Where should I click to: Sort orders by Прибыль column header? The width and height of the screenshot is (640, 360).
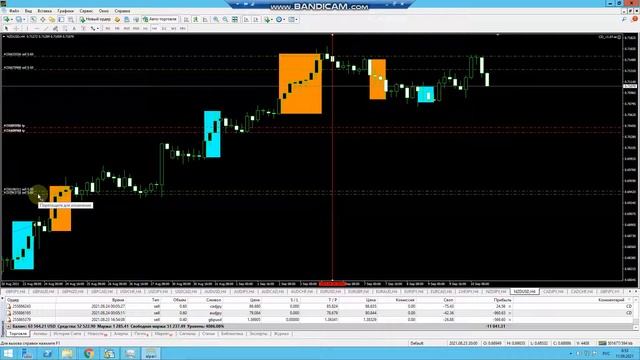(502, 300)
